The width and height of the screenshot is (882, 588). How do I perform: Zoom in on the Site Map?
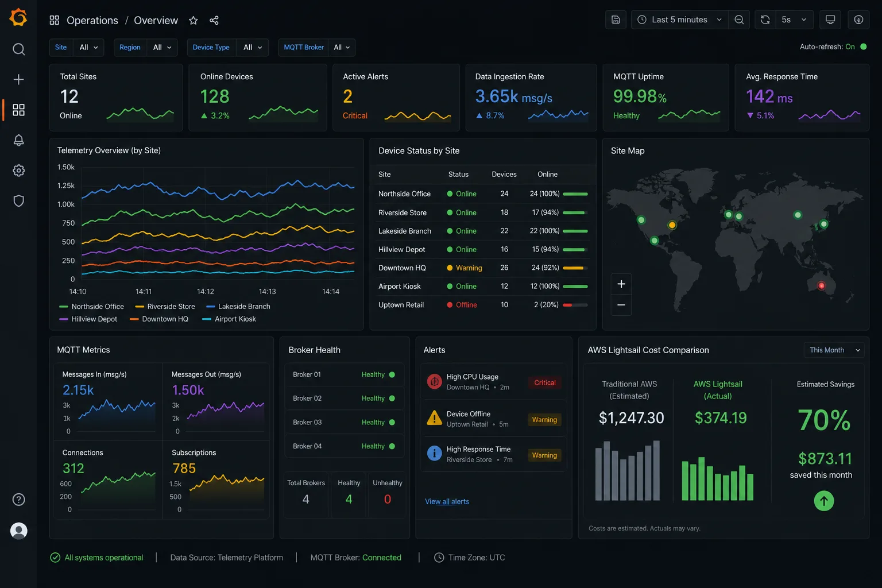tap(621, 284)
